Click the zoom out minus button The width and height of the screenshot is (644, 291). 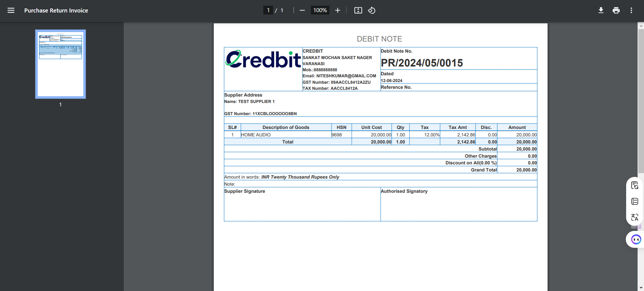[x=302, y=10]
